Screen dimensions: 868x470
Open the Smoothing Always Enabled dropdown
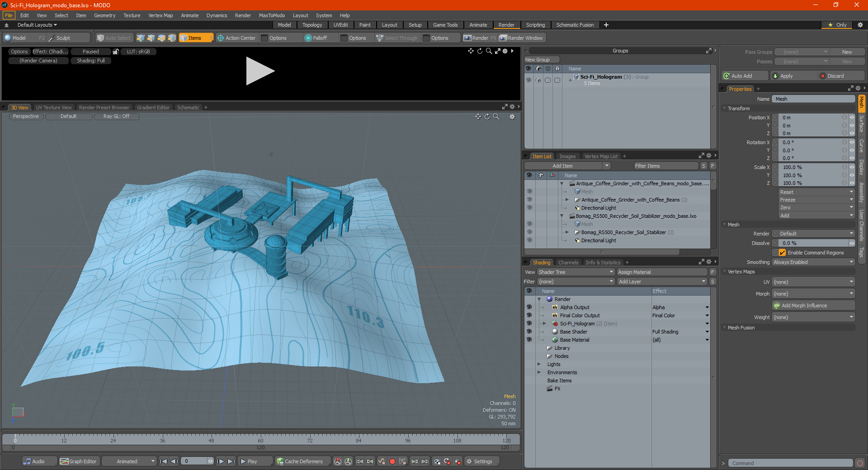coord(813,262)
